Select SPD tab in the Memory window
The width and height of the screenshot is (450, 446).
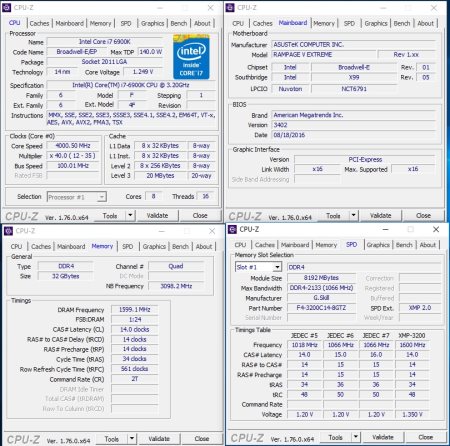point(128,246)
